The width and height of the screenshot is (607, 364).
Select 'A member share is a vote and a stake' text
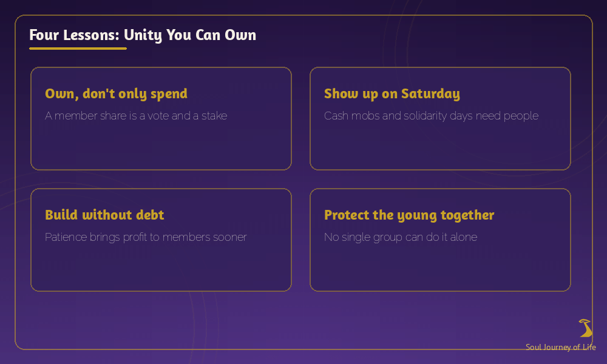136,116
